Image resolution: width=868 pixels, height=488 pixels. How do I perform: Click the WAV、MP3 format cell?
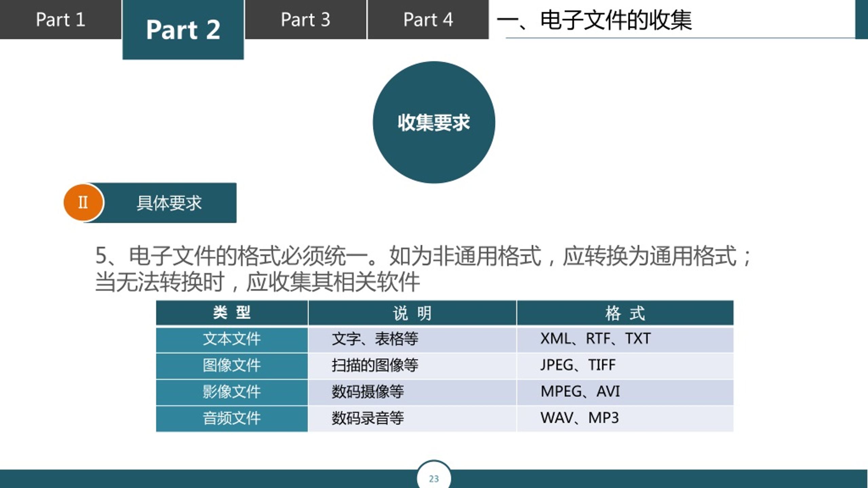pyautogui.click(x=625, y=419)
